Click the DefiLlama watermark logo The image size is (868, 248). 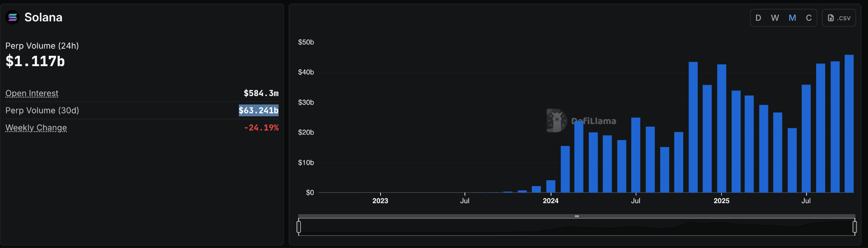pos(556,121)
